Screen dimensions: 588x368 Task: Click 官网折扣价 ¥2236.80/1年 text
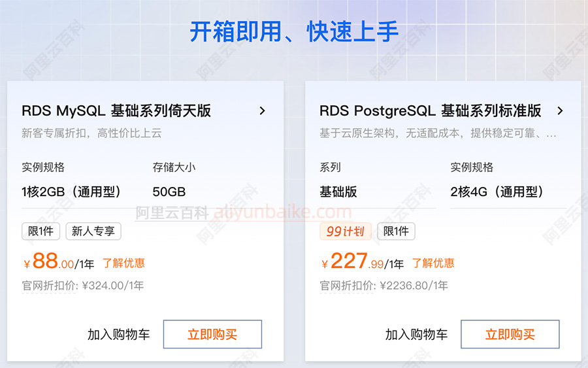click(384, 286)
